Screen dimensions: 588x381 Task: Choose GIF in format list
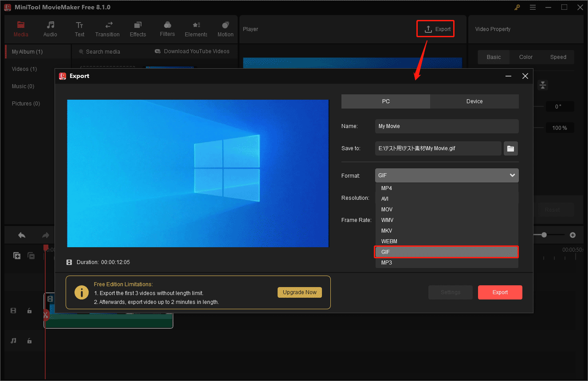pyautogui.click(x=447, y=252)
